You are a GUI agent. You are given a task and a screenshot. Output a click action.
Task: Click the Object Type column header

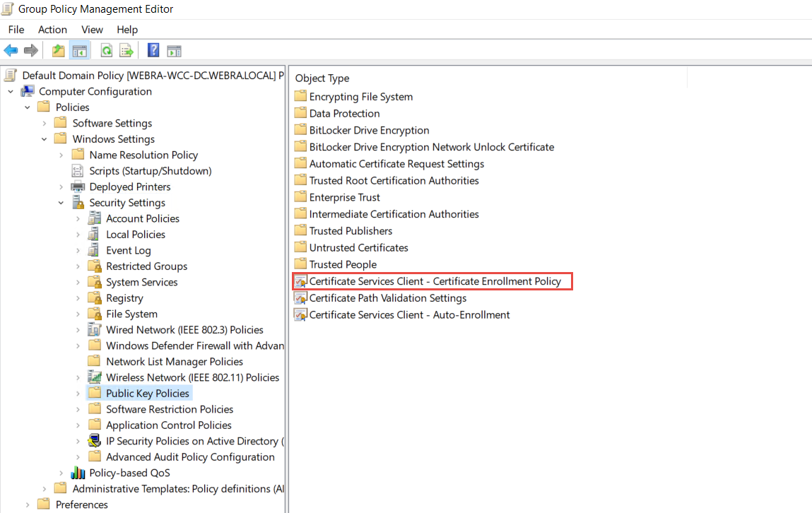(x=322, y=78)
